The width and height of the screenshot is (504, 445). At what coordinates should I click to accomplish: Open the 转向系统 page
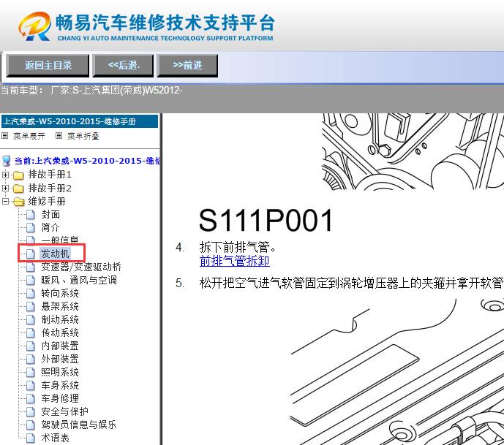(60, 294)
